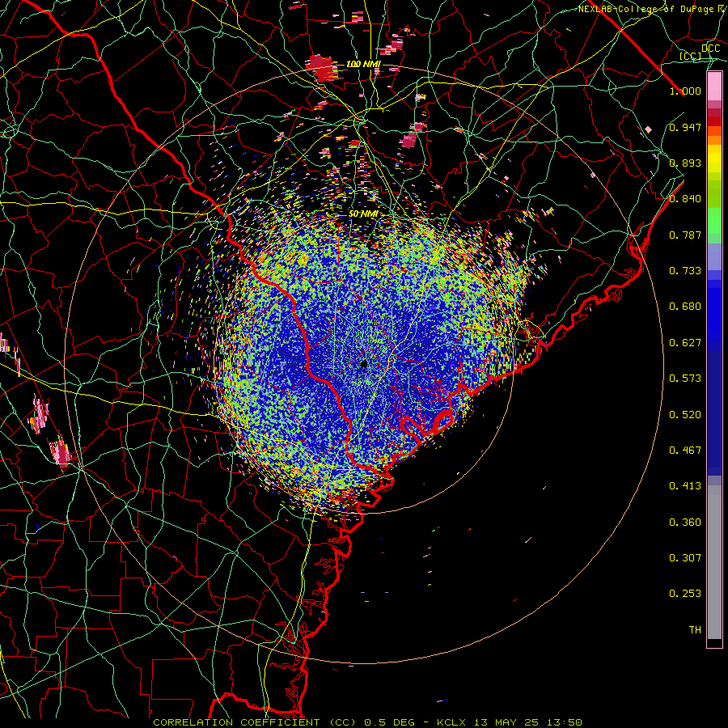Select the 0.893 scale value

[x=685, y=163]
